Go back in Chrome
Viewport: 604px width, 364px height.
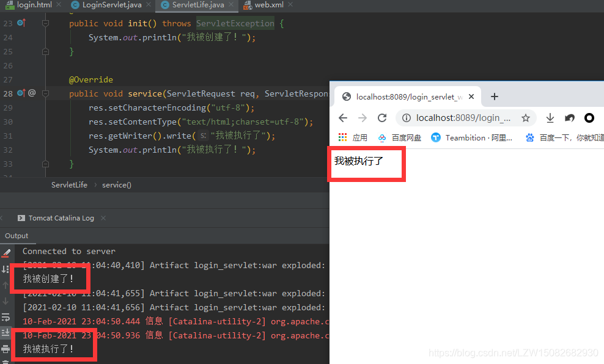click(343, 118)
